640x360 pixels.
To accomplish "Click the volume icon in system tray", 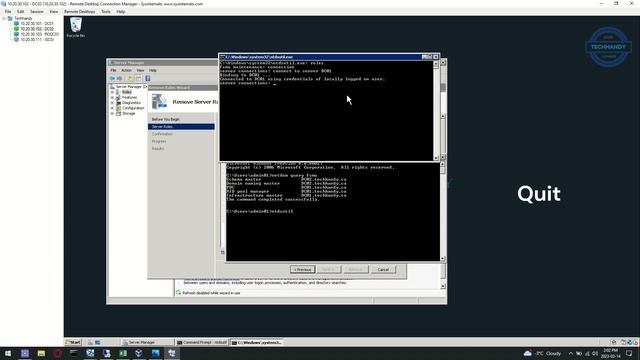I will click(595, 353).
